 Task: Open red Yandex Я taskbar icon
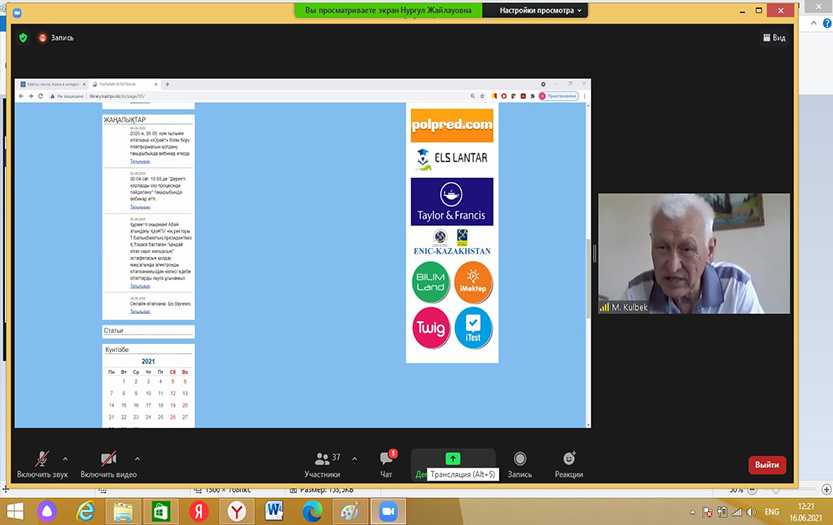point(199,512)
